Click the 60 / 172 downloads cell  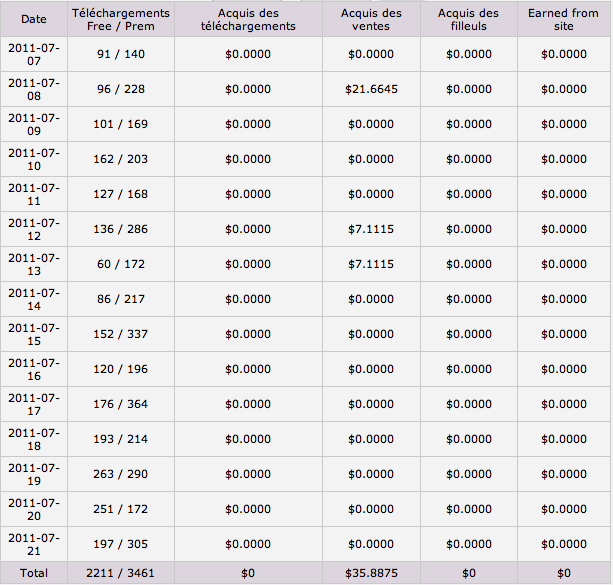pyautogui.click(x=121, y=264)
